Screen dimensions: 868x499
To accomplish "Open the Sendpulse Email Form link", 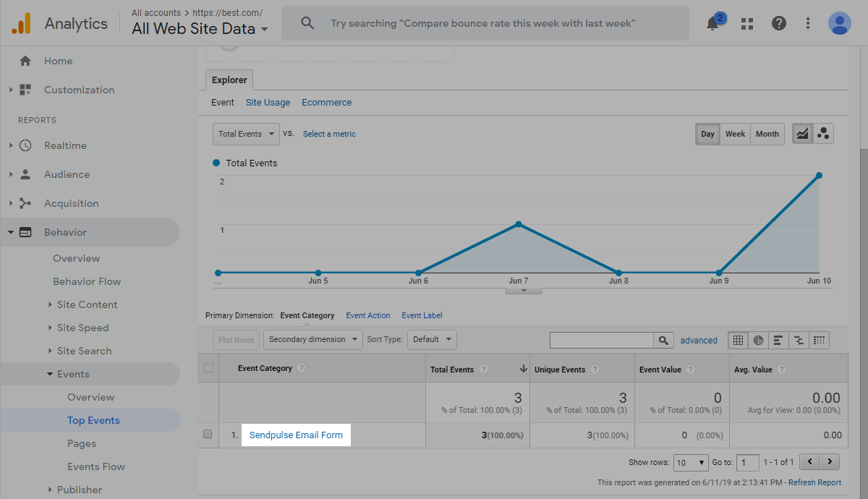I will pos(296,435).
